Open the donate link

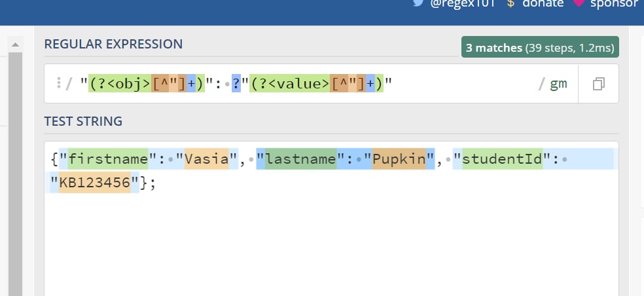click(543, 4)
